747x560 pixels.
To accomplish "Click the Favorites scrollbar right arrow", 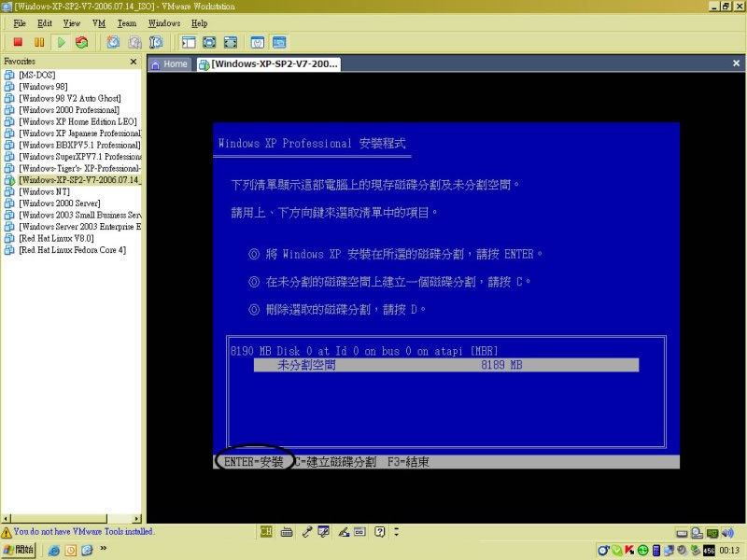I will pos(136,518).
